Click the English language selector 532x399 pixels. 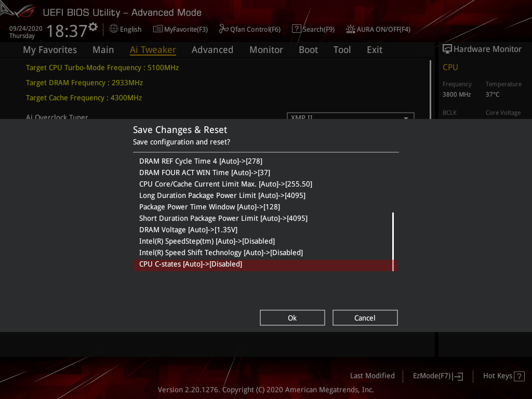point(130,30)
